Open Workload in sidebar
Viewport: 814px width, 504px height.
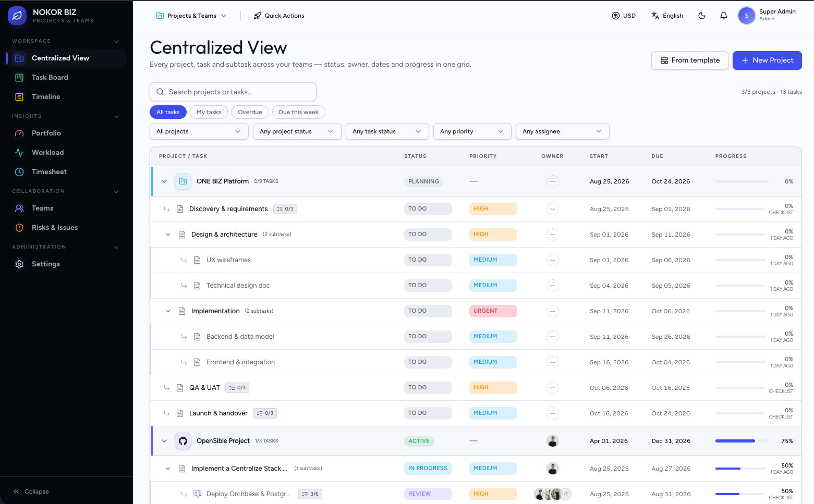(66, 152)
